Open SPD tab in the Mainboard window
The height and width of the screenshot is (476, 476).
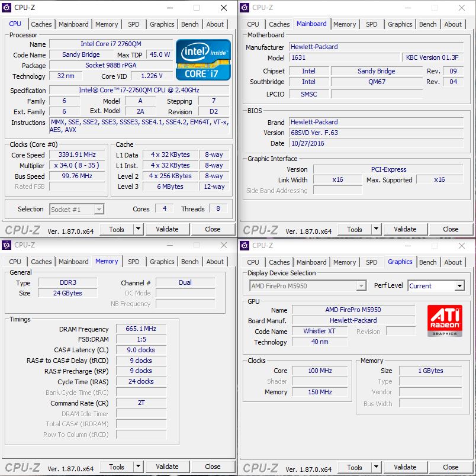pyautogui.click(x=371, y=24)
